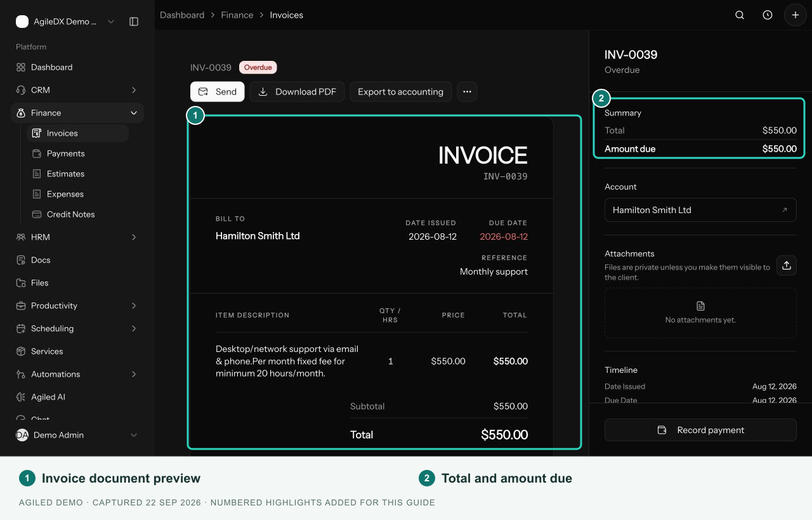
Task: Expand the Automations submenu chevron
Action: coord(134,374)
